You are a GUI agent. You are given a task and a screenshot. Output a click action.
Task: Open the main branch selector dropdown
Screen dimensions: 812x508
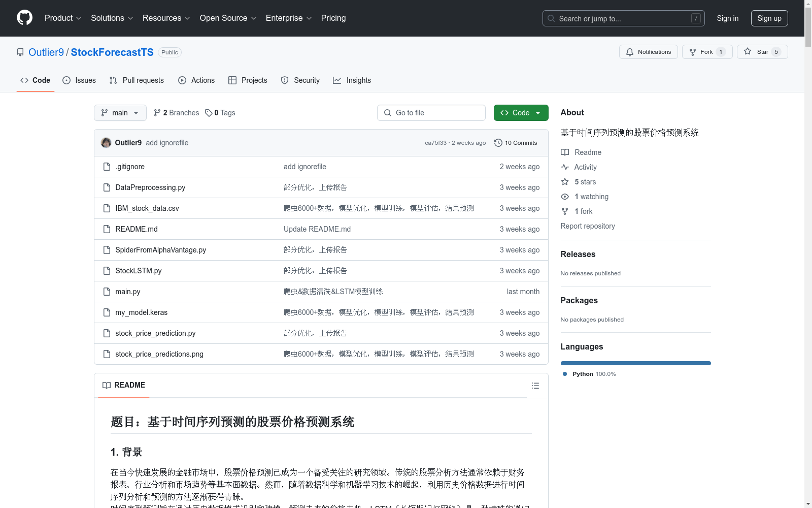pos(120,113)
